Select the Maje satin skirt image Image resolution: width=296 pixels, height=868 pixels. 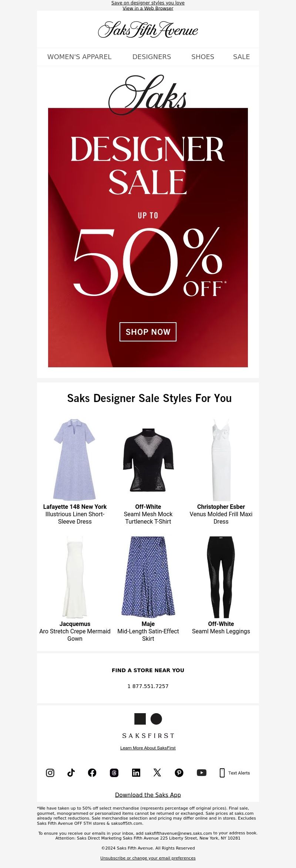pyautogui.click(x=148, y=577)
